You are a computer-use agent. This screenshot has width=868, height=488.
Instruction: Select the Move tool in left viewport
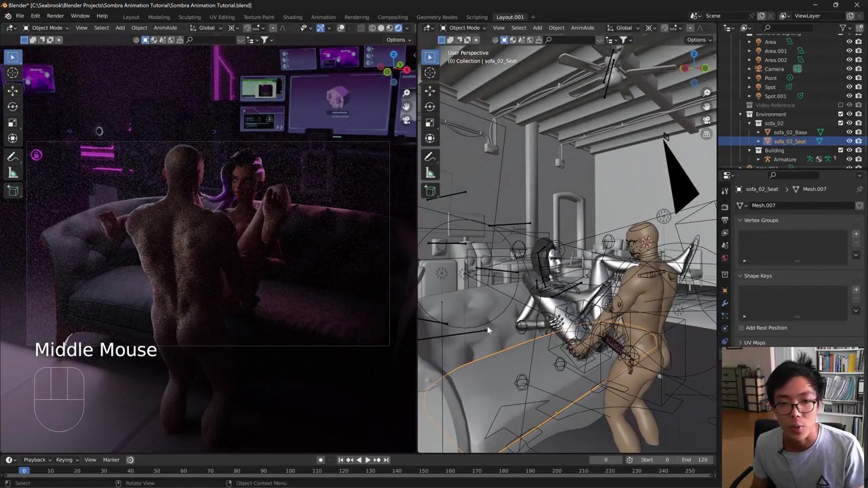coord(13,90)
